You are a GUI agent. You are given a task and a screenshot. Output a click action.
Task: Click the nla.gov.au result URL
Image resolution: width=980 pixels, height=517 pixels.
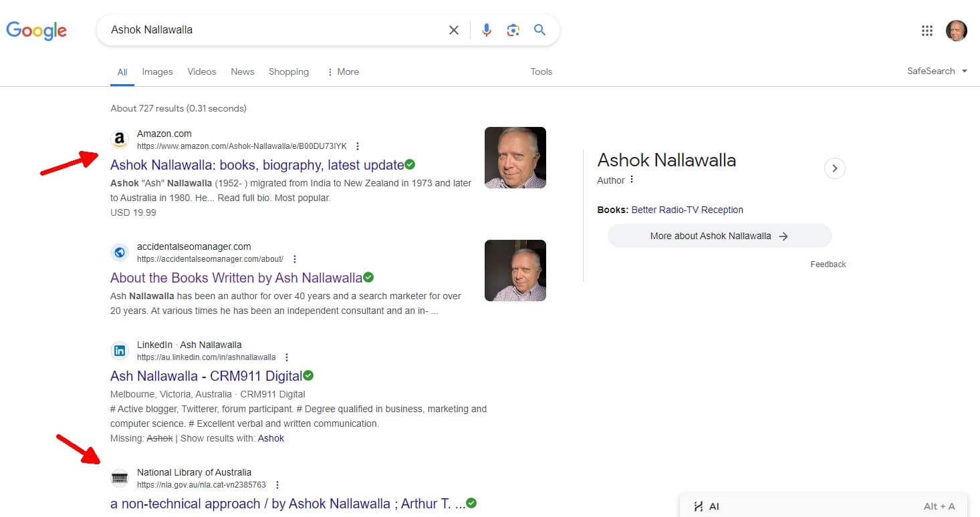[201, 485]
